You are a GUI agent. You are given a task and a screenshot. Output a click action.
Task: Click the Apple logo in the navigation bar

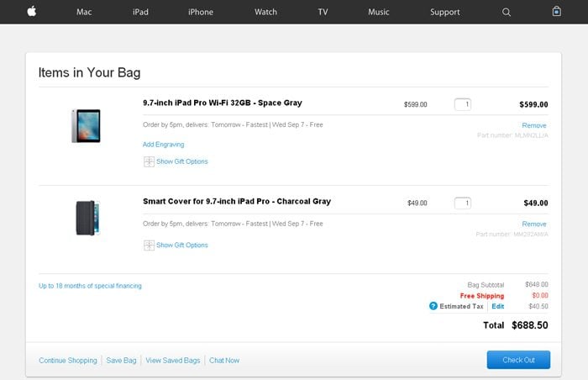click(32, 12)
